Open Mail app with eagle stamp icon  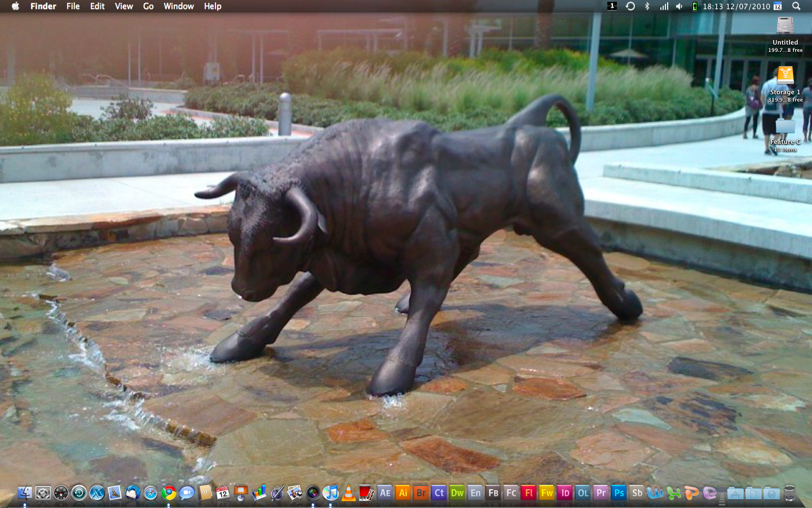coord(115,493)
